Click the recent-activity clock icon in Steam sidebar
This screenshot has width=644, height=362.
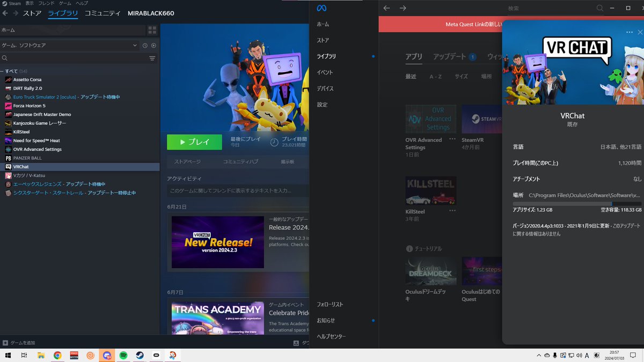pos(145,46)
